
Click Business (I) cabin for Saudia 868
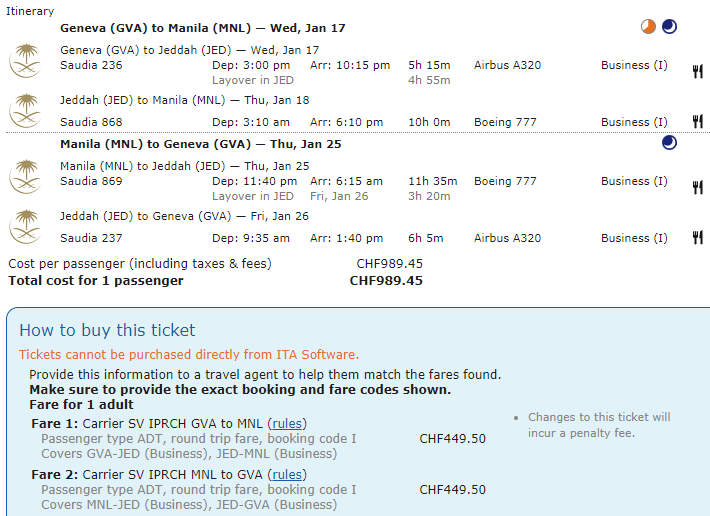point(634,122)
